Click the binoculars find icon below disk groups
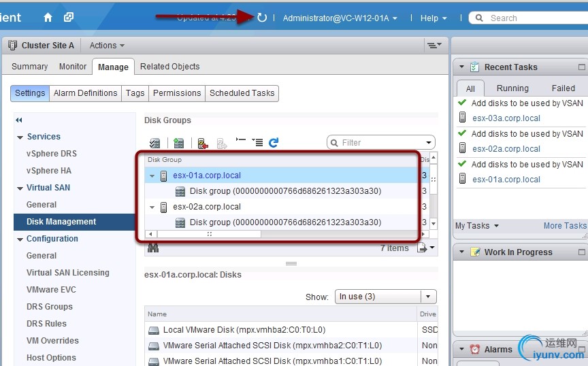Image resolution: width=588 pixels, height=366 pixels. coord(153,248)
